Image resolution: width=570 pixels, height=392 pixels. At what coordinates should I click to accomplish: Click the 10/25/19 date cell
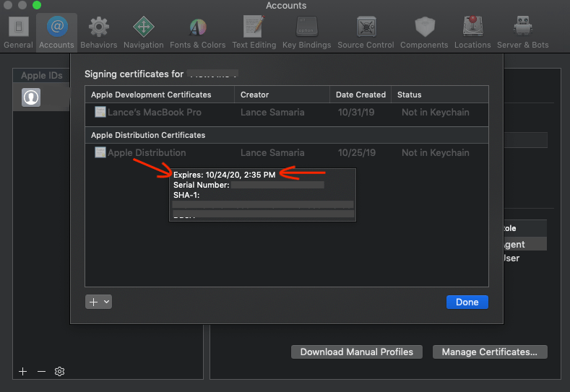[357, 152]
